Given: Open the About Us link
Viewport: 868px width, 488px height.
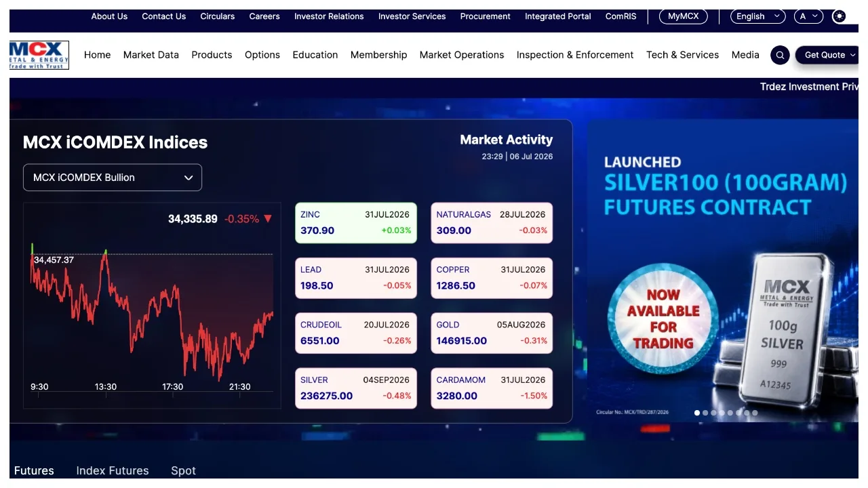Looking at the screenshot, I should coord(109,16).
